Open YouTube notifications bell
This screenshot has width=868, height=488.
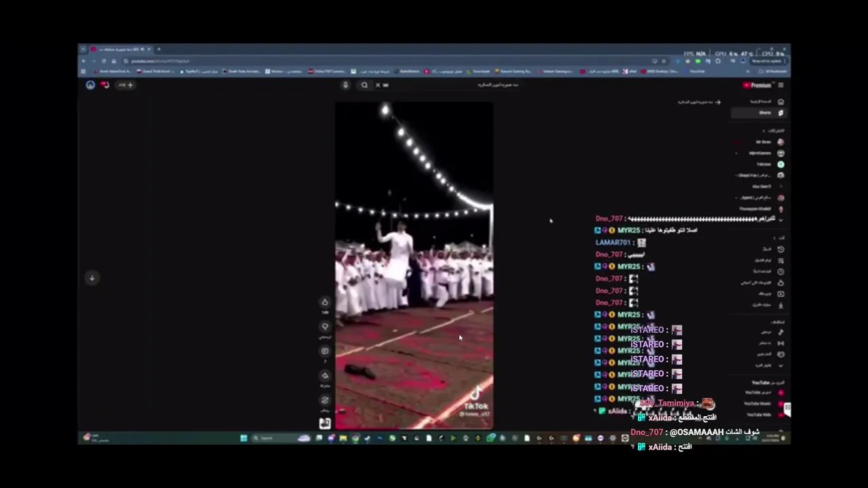[x=105, y=85]
